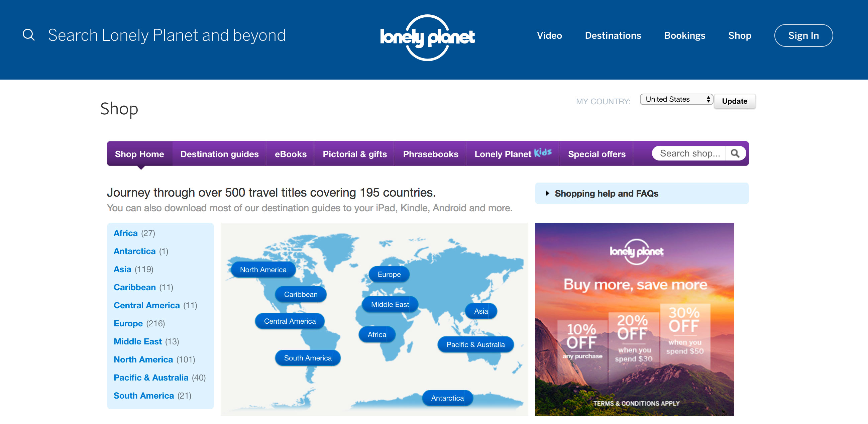
Task: Switch to the Destination guides tab
Action: coord(219,154)
